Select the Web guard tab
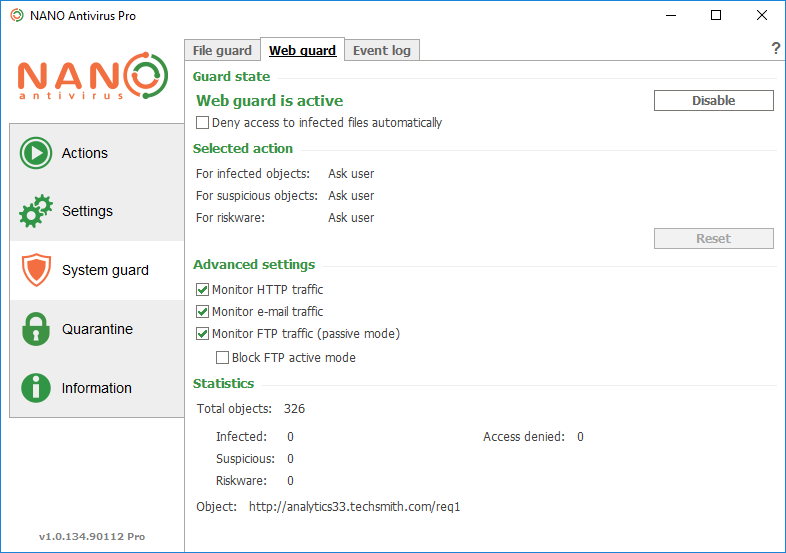 coord(302,50)
